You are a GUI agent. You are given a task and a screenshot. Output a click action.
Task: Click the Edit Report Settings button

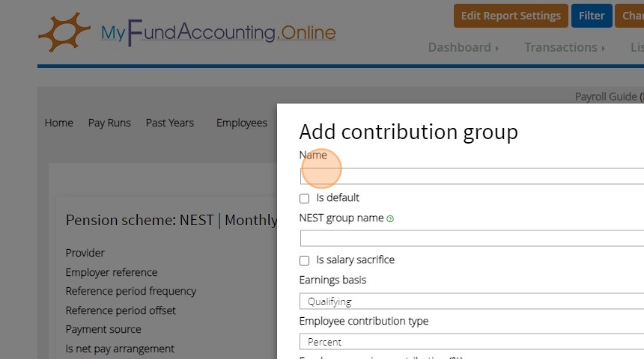[511, 16]
